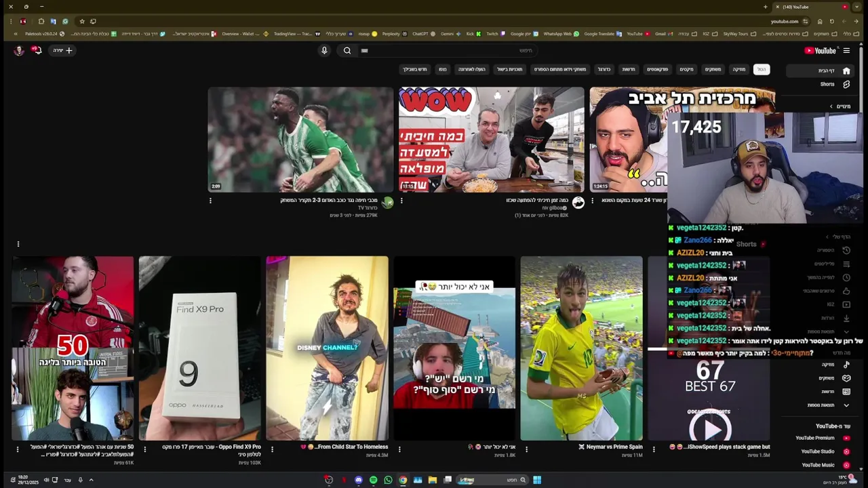Open the 'אני לא יכול יותר' short
The image size is (868, 488).
[x=454, y=348]
